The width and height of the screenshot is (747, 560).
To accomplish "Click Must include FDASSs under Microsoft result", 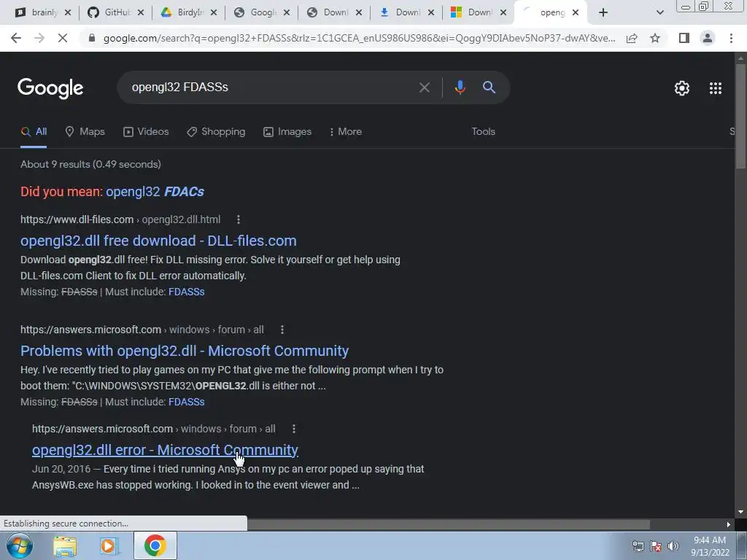I will [186, 402].
